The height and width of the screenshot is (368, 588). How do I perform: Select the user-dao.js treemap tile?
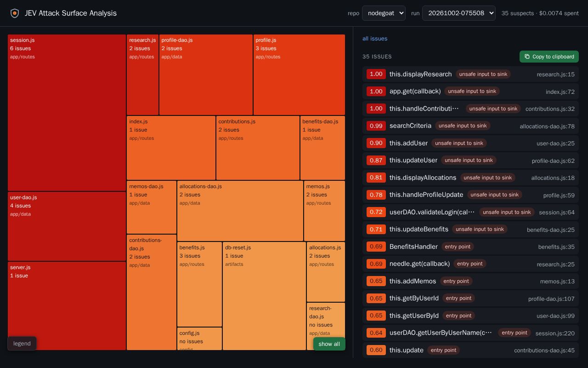pos(67,226)
